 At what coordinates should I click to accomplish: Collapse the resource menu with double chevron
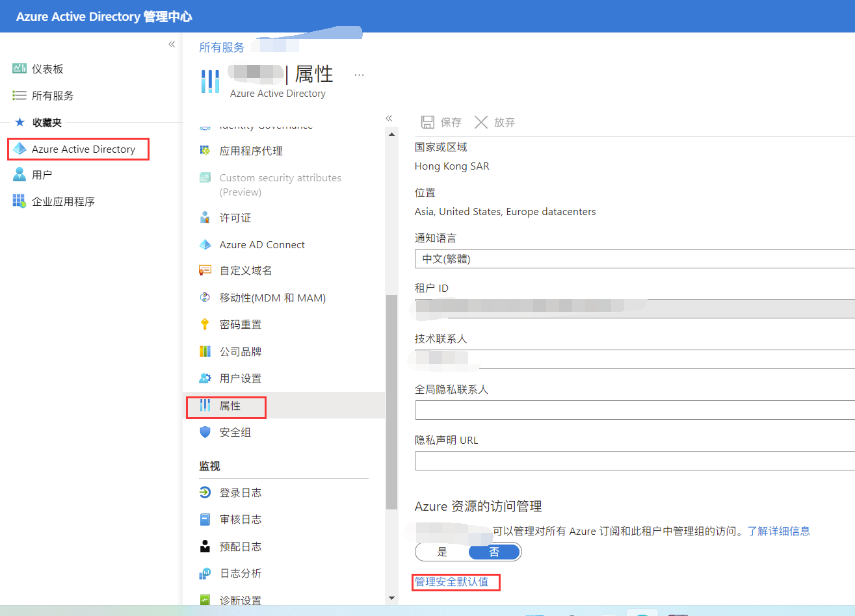point(389,118)
